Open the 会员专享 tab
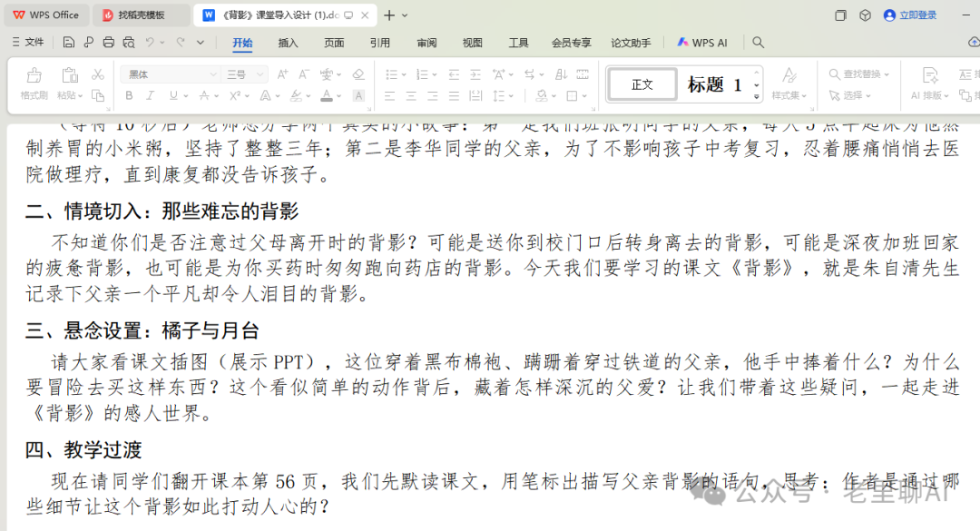This screenshot has width=980, height=531. (x=572, y=43)
